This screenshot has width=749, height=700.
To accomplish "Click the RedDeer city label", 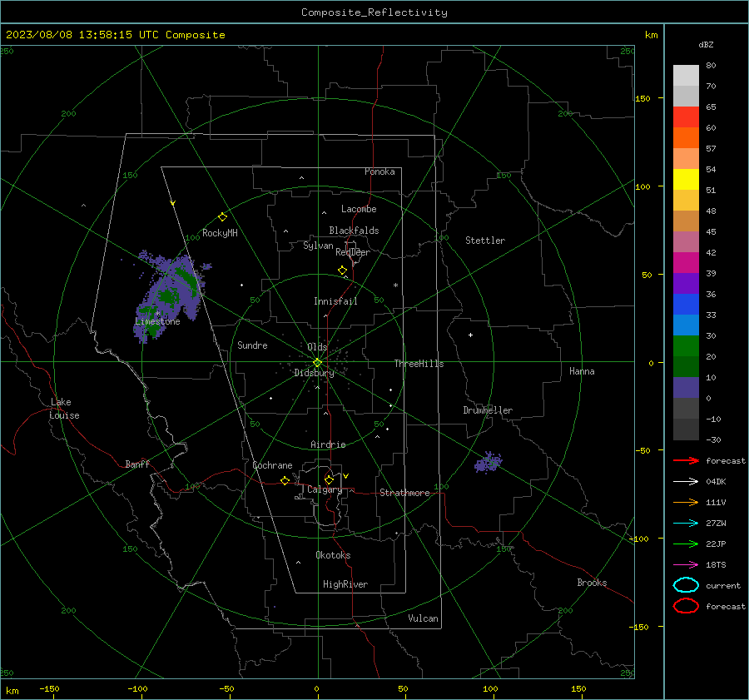I will click(353, 252).
